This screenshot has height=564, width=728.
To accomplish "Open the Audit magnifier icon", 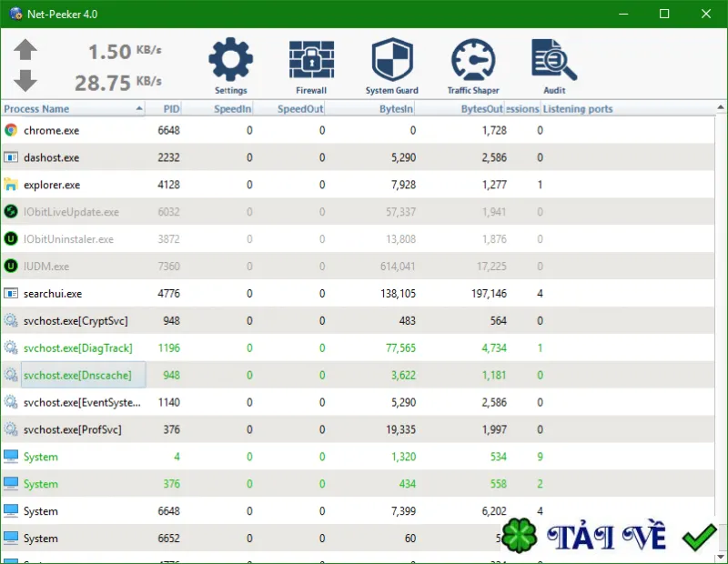I will pos(554,59).
